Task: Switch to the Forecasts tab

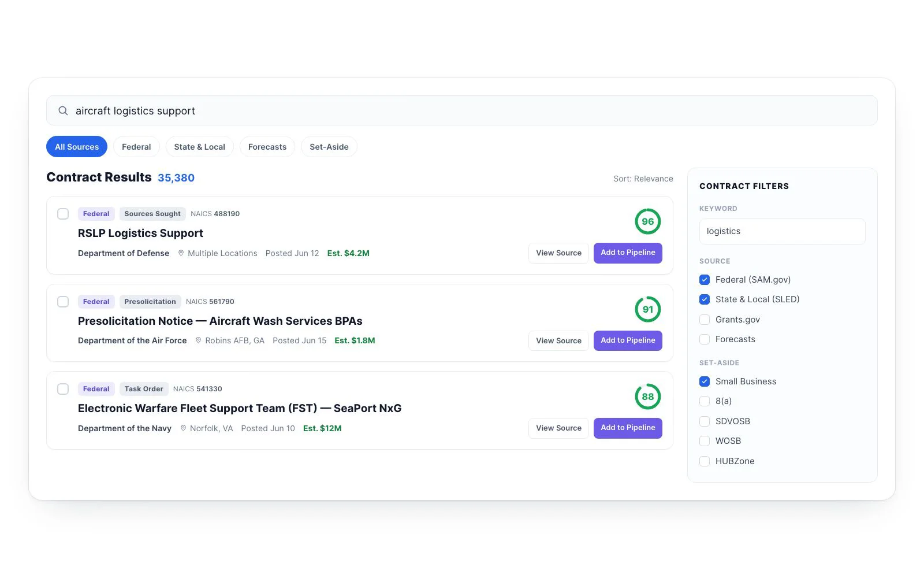Action: coord(267,147)
